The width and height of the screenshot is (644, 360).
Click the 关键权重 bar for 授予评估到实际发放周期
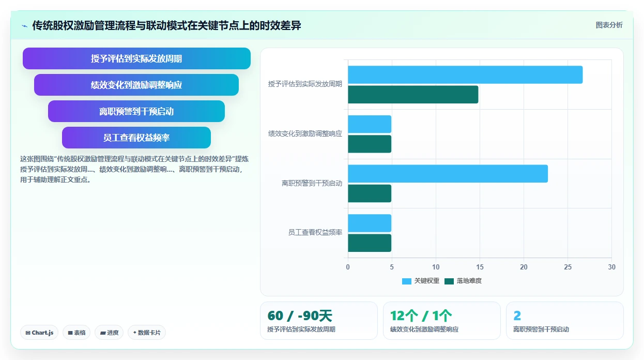[465, 74]
